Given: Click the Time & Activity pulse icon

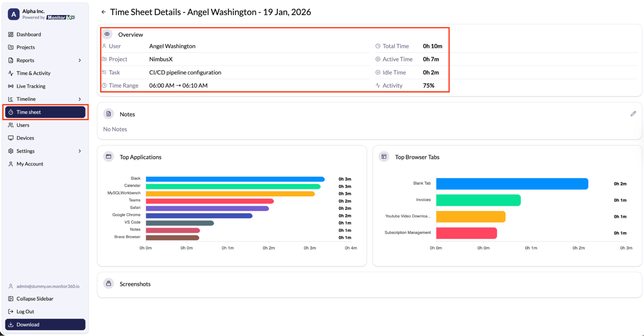Looking at the screenshot, I should (11, 73).
